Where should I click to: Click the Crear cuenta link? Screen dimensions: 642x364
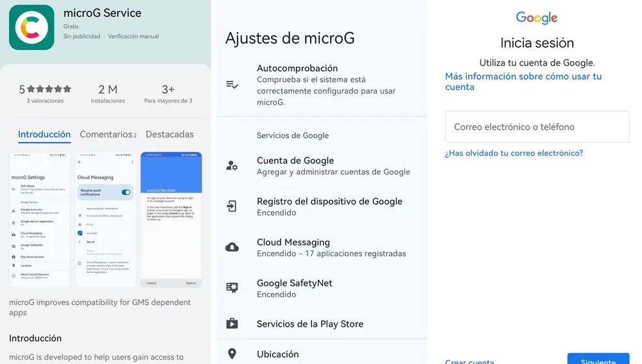pyautogui.click(x=469, y=361)
